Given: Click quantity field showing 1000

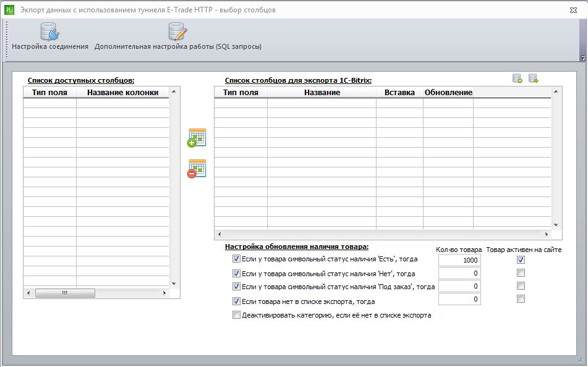Looking at the screenshot, I should coord(459,260).
